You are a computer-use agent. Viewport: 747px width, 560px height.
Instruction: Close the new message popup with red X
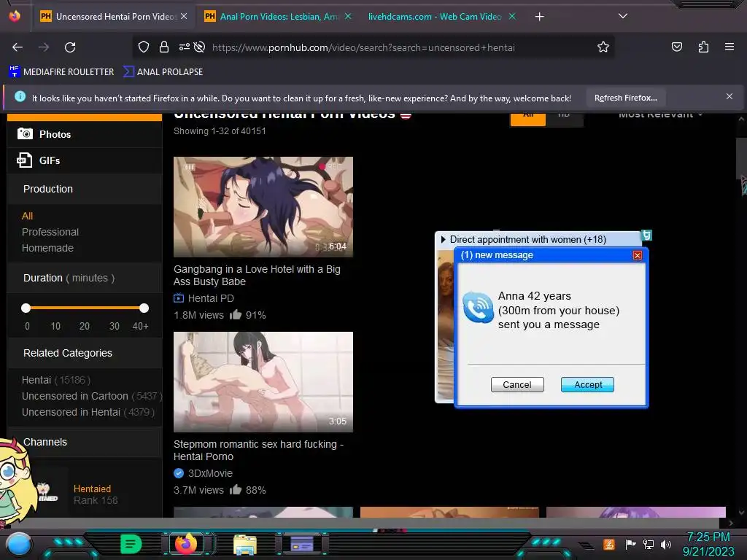pos(638,255)
